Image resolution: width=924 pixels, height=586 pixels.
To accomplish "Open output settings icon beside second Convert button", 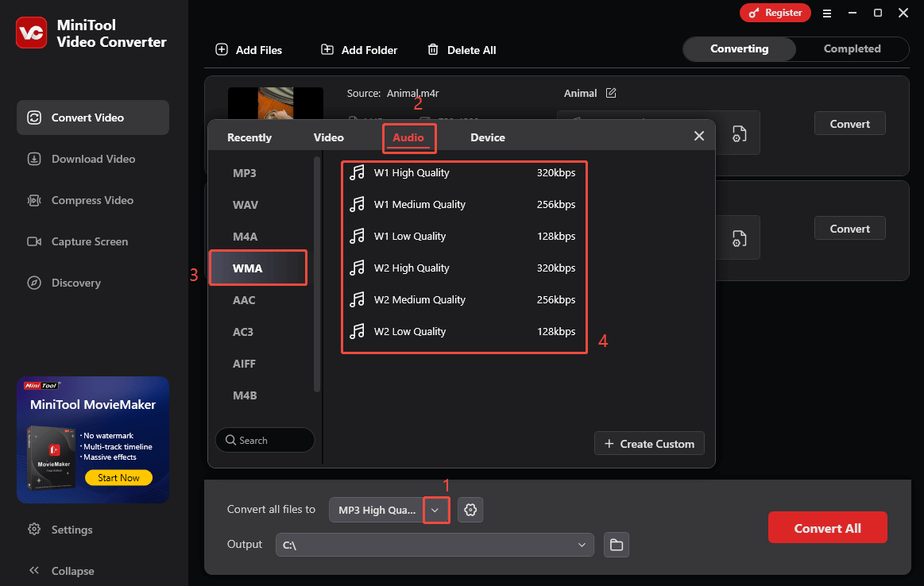I will pyautogui.click(x=739, y=238).
